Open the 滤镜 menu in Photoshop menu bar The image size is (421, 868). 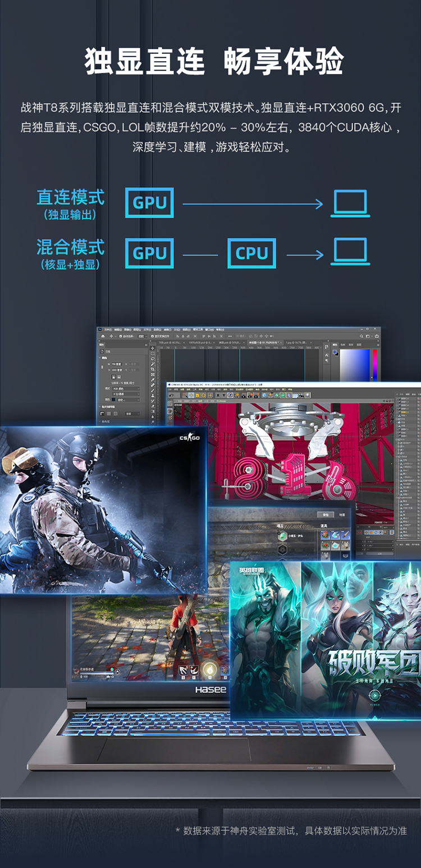tap(169, 329)
